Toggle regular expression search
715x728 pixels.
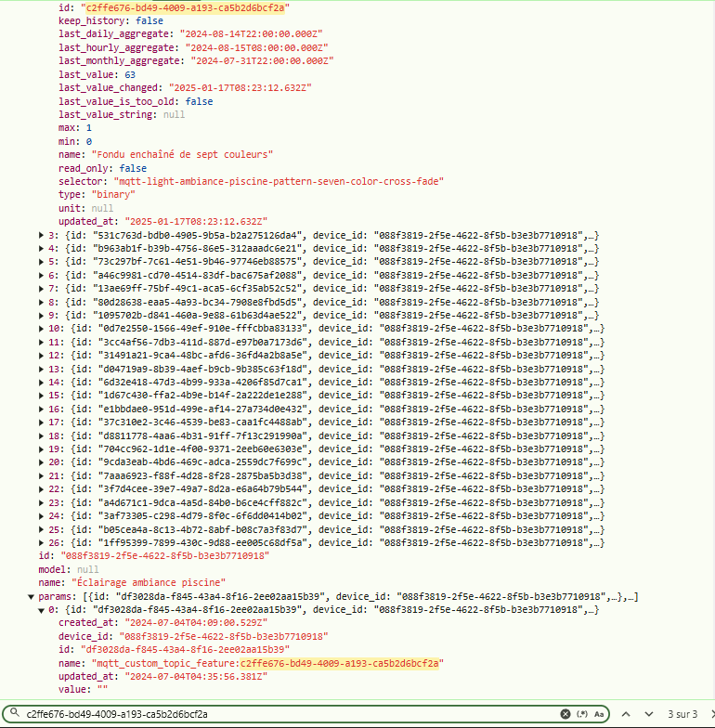582,714
